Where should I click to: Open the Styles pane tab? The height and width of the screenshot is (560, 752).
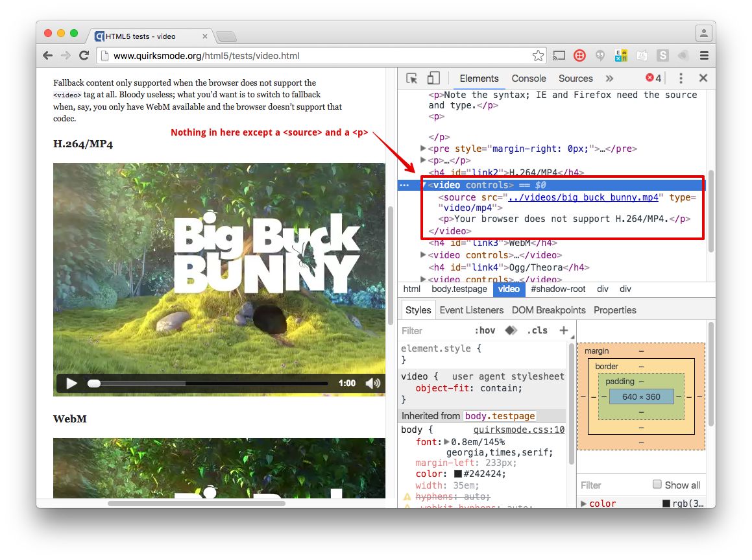click(x=418, y=310)
